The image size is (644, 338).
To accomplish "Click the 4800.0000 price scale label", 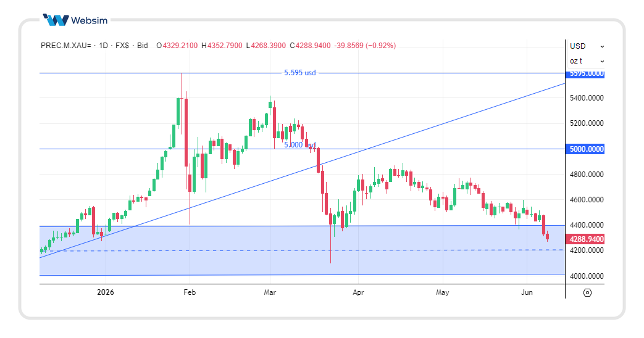I will (587, 175).
